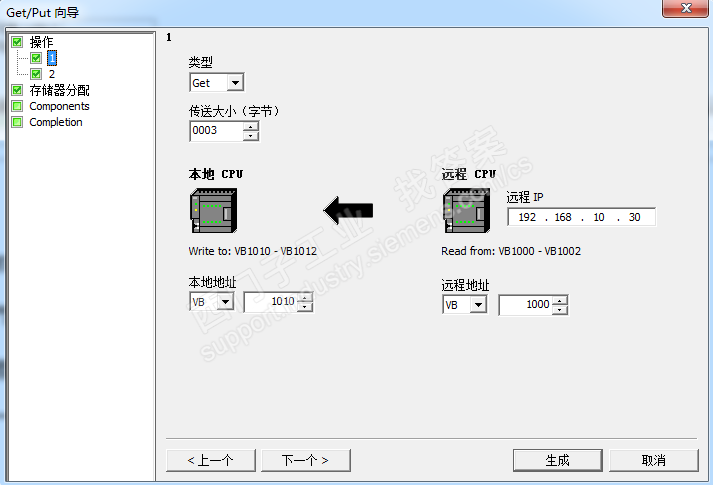Click the 下一个 next button
713x485 pixels.
[x=306, y=460]
